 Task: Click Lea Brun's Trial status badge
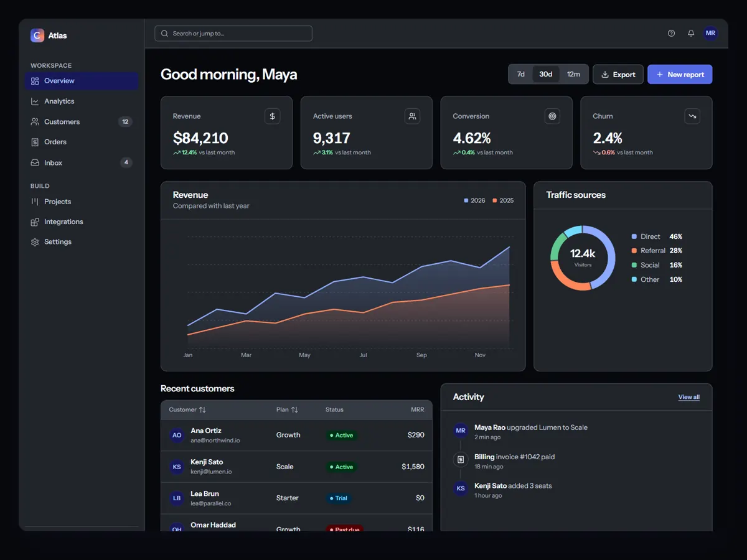[339, 498]
